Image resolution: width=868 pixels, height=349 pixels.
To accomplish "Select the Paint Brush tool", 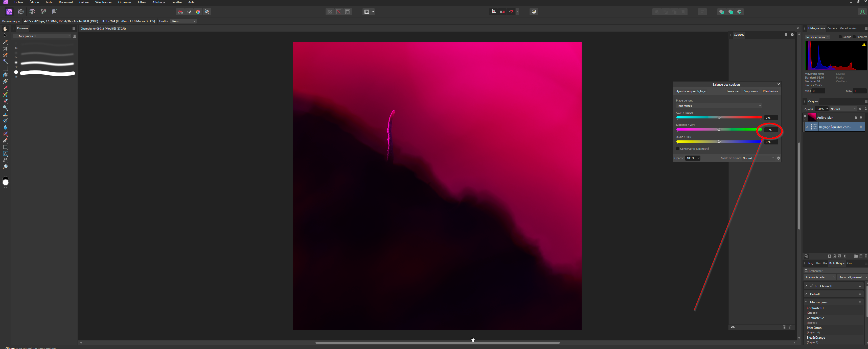I will coord(5,88).
